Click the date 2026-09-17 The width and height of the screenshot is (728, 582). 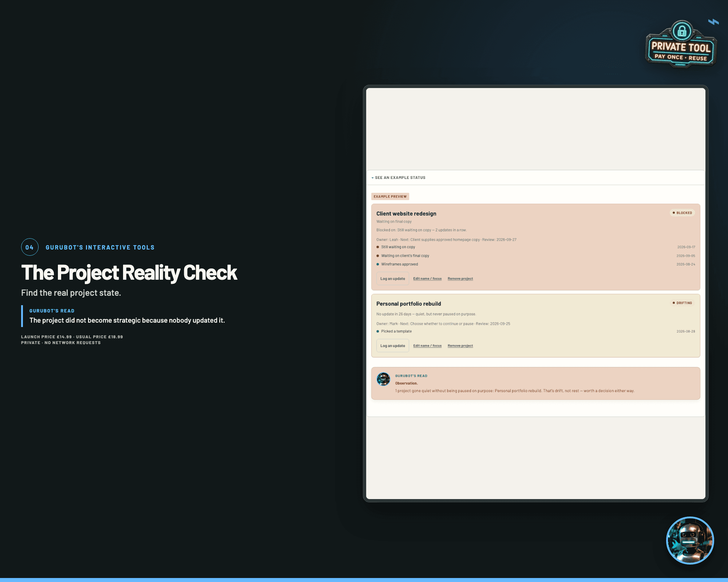click(686, 247)
